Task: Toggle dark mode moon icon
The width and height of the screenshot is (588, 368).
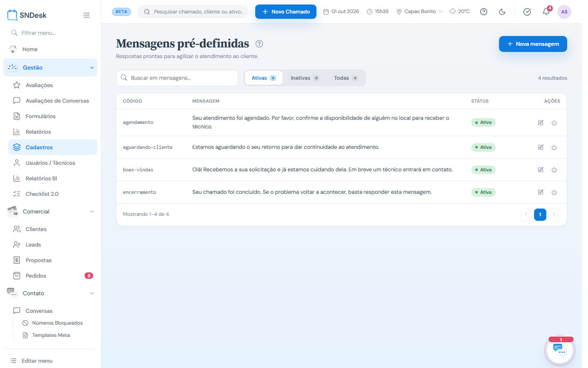Action: pos(502,12)
